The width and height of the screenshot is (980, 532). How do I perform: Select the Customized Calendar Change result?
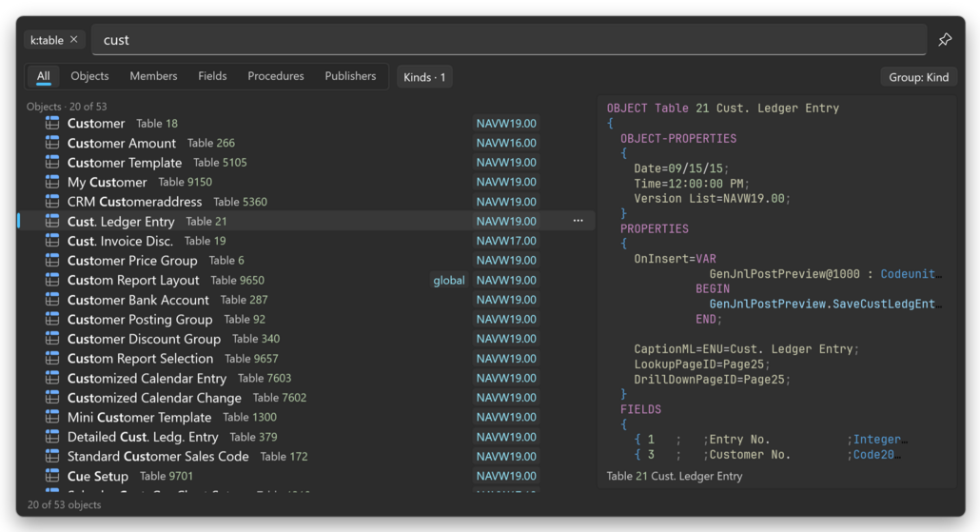(306, 398)
